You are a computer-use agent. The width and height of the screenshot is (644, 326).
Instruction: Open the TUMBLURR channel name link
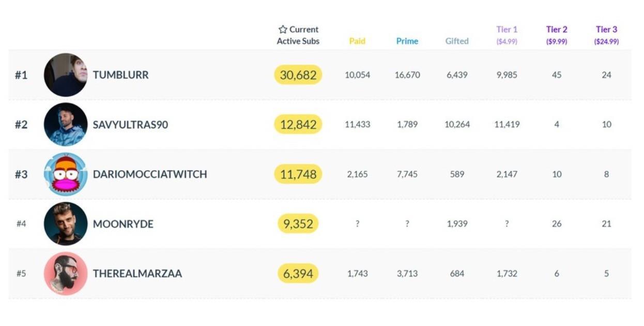click(121, 75)
